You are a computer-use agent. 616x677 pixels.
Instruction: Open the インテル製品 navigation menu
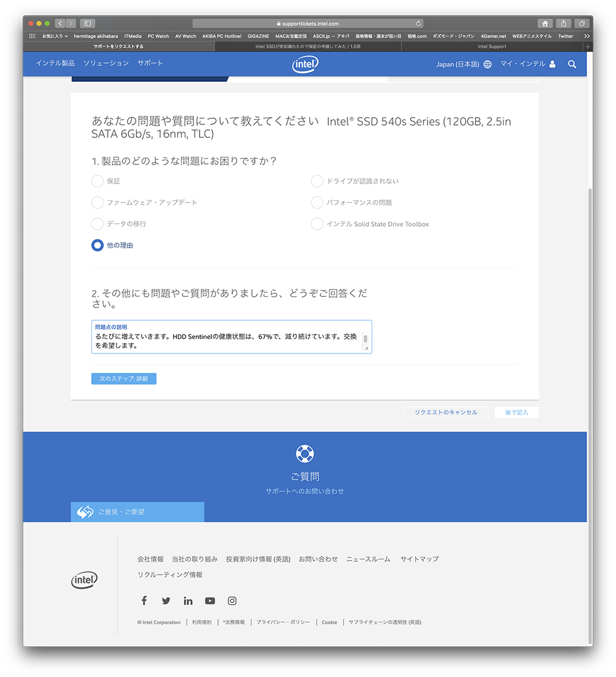pyautogui.click(x=55, y=63)
